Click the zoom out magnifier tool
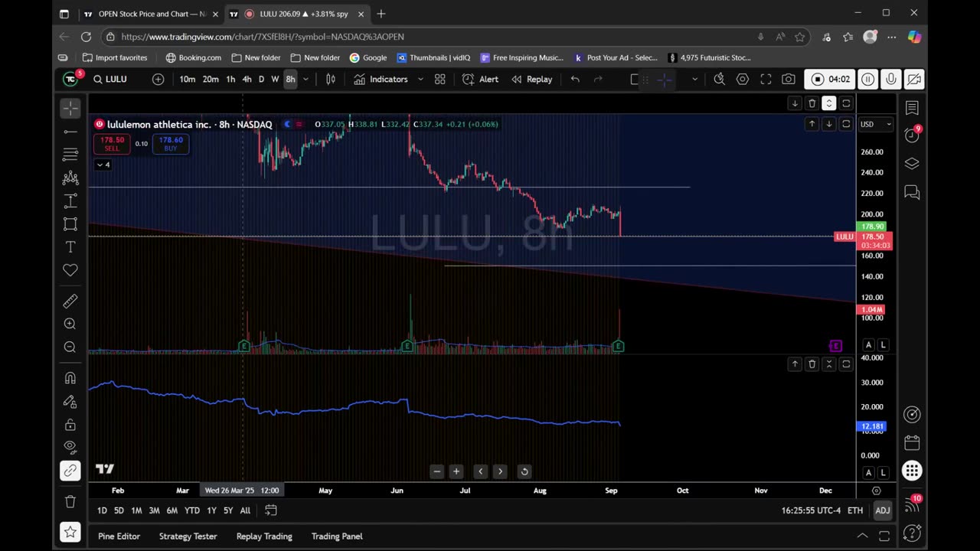This screenshot has width=980, height=551. (x=70, y=347)
